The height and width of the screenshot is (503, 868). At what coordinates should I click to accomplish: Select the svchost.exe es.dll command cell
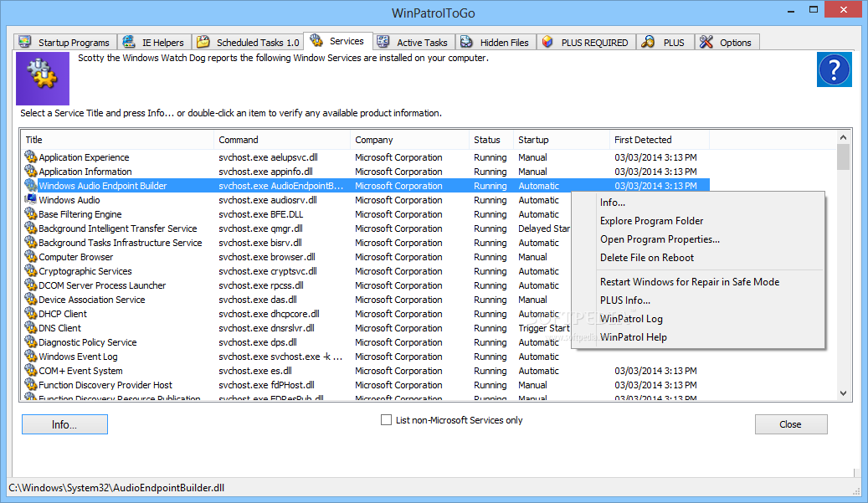click(x=255, y=371)
